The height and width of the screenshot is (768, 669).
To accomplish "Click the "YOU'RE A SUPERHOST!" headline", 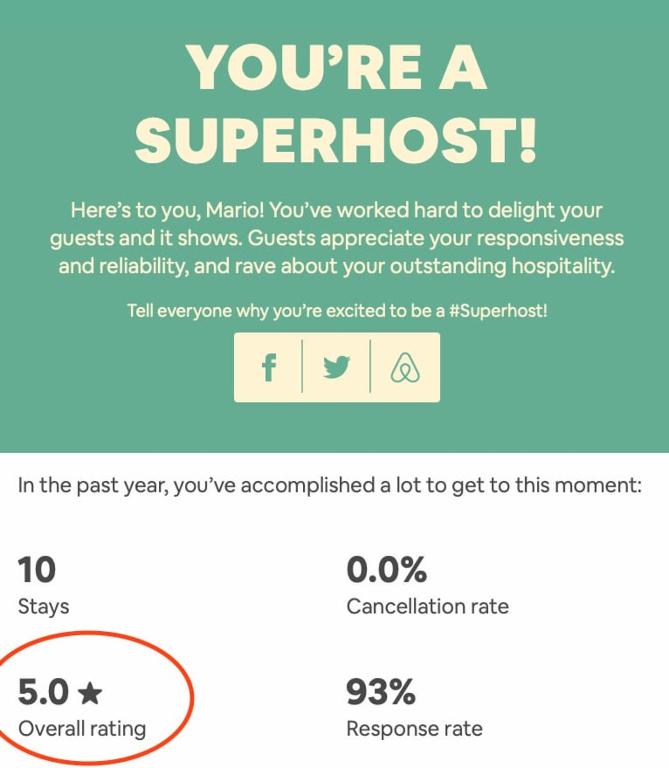I will [336, 103].
